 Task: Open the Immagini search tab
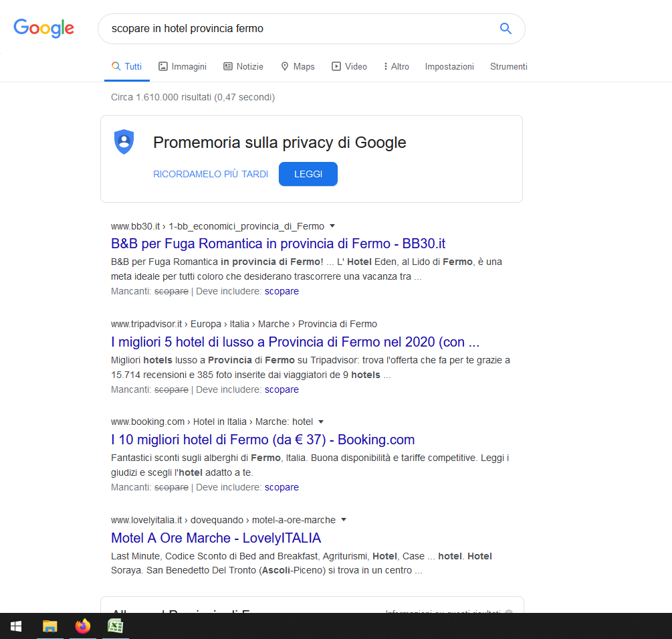pos(183,66)
